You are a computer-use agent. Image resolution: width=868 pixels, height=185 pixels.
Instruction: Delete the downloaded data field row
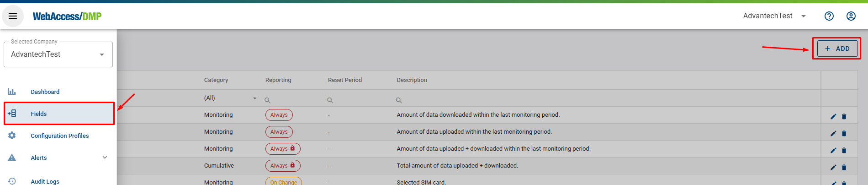point(844,116)
